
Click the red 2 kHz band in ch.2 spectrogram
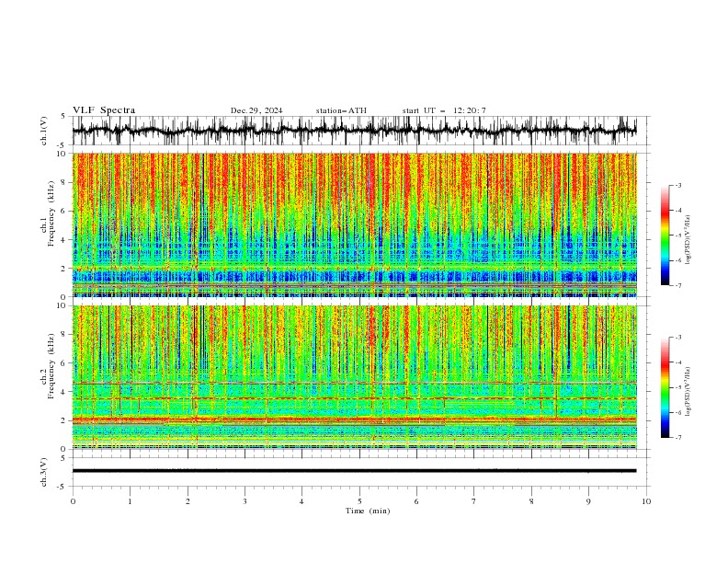coord(354,419)
